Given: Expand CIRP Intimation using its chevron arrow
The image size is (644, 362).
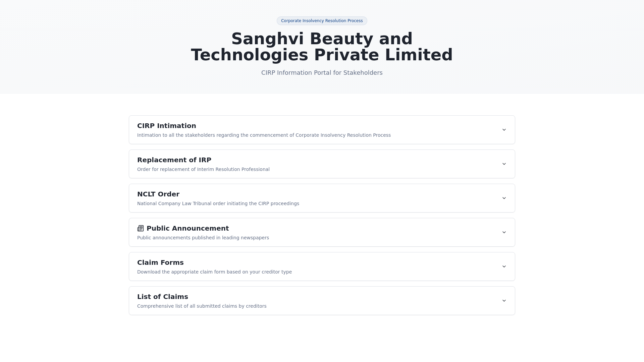Looking at the screenshot, I should tap(504, 130).
